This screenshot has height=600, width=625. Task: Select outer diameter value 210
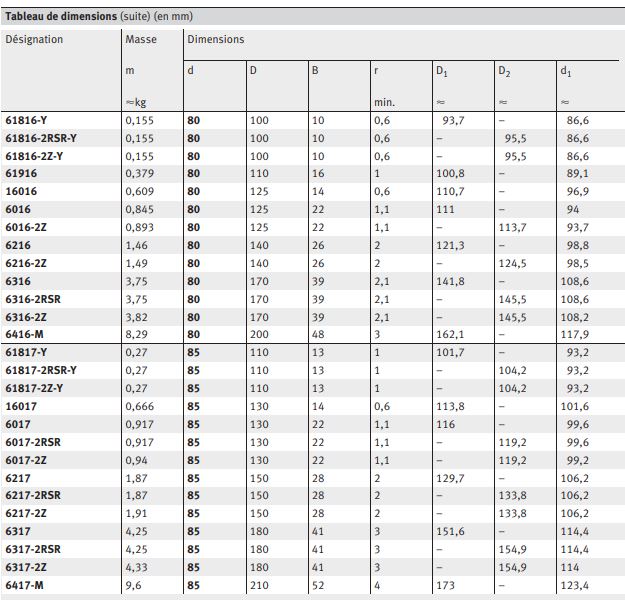tap(259, 585)
